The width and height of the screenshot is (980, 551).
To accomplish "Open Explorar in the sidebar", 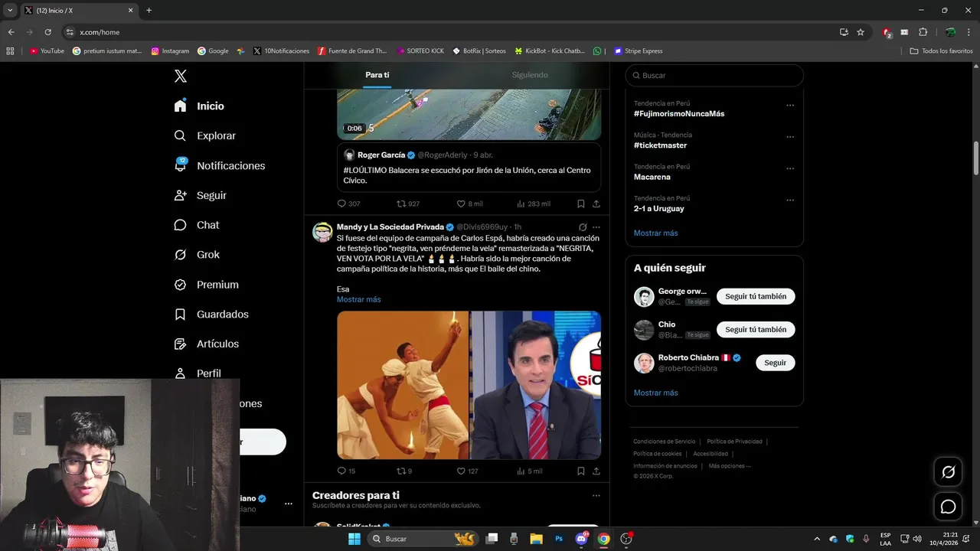I will point(205,135).
